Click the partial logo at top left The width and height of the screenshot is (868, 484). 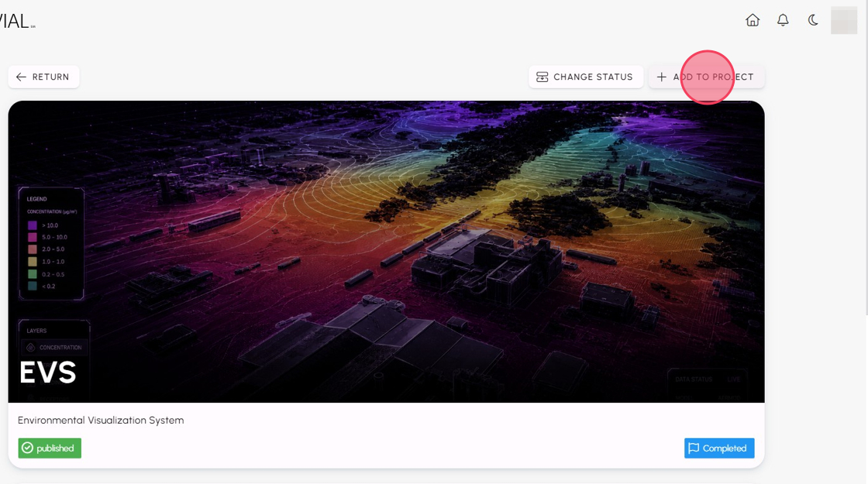pyautogui.click(x=17, y=21)
